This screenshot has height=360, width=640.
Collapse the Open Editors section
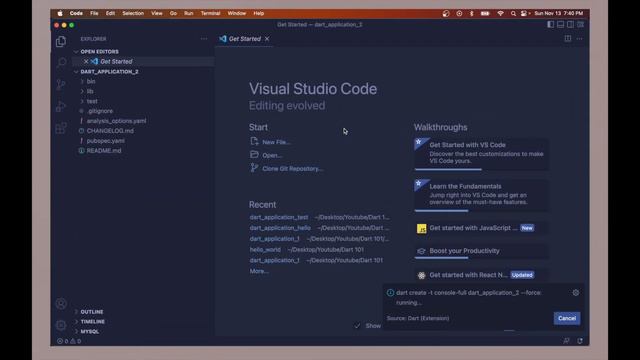[76, 52]
